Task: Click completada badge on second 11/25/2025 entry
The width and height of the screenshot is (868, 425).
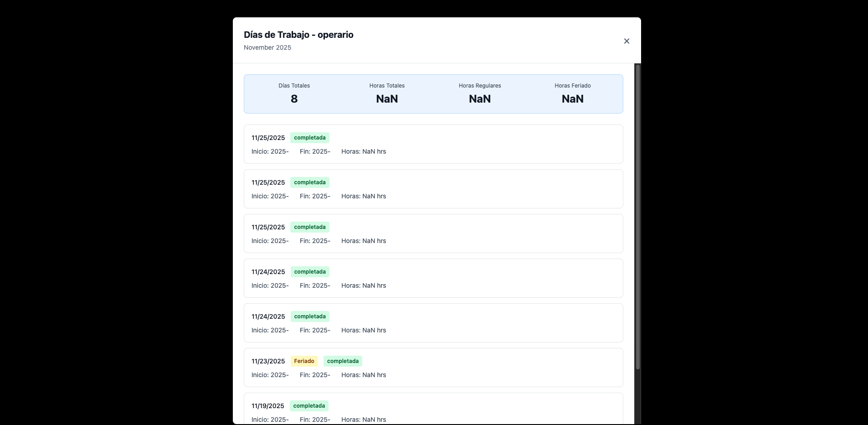Action: coord(310,182)
